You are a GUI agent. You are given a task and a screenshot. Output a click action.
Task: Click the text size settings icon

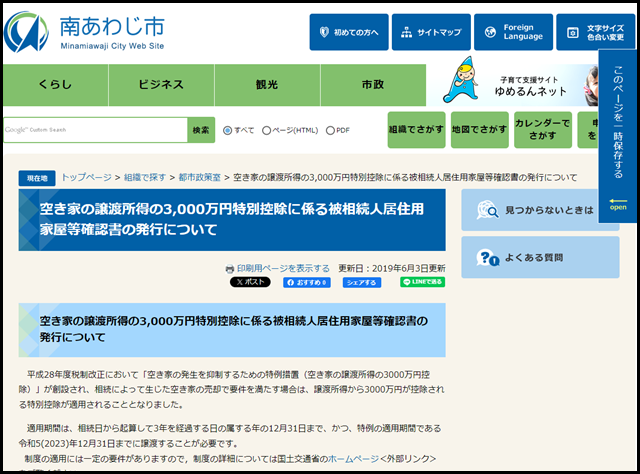[573, 33]
